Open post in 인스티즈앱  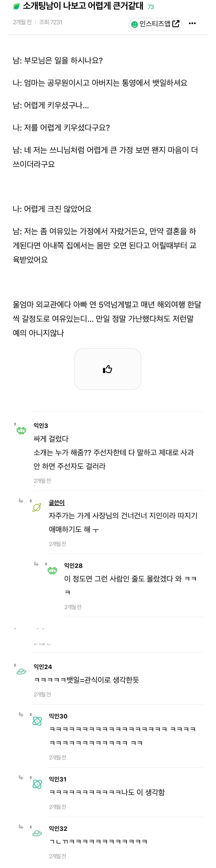pyautogui.click(x=155, y=24)
